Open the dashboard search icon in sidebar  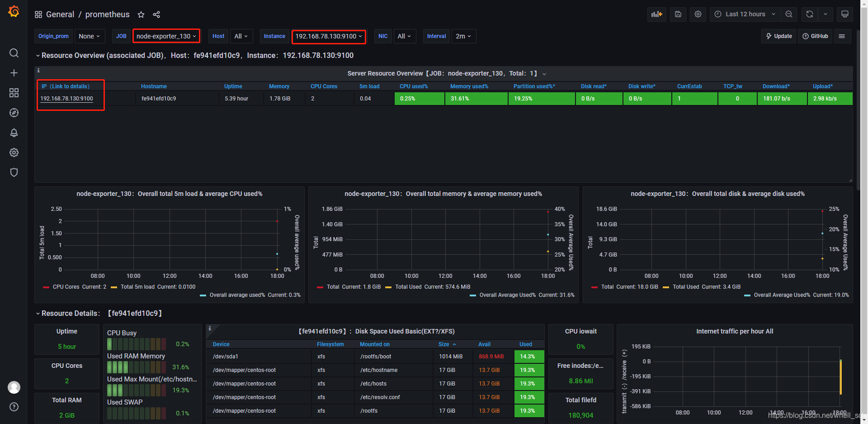14,53
